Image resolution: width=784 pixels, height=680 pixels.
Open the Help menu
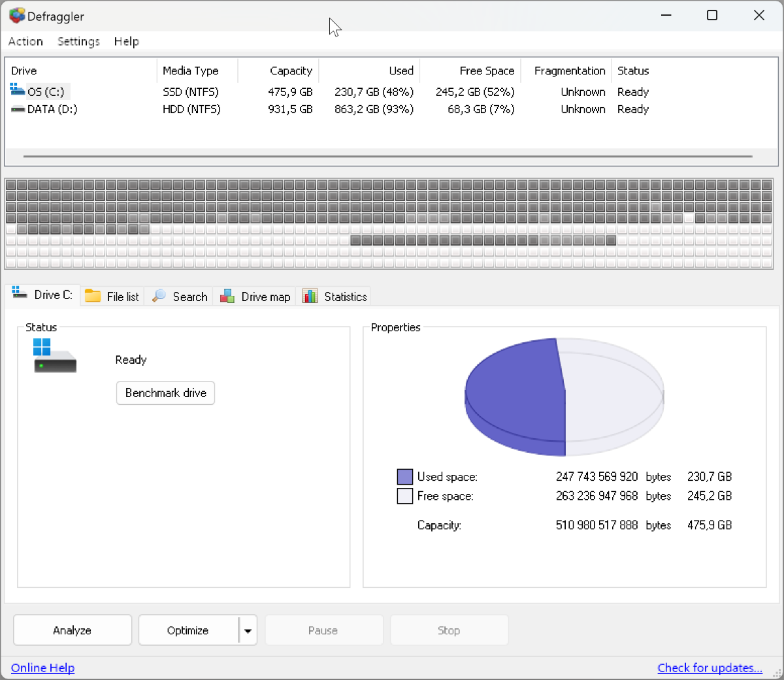click(x=126, y=41)
